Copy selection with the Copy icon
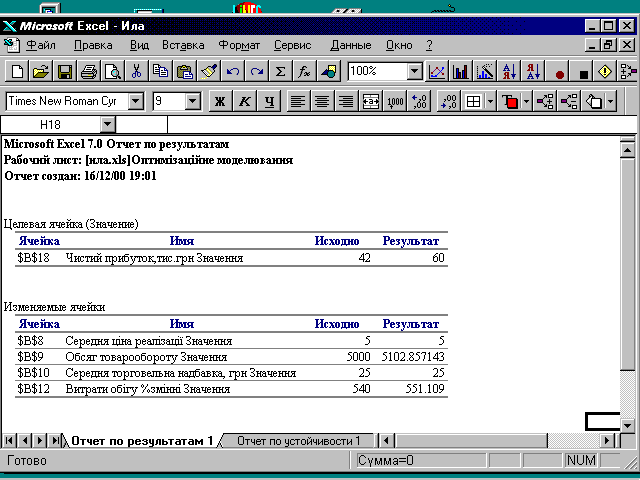 (x=160, y=72)
